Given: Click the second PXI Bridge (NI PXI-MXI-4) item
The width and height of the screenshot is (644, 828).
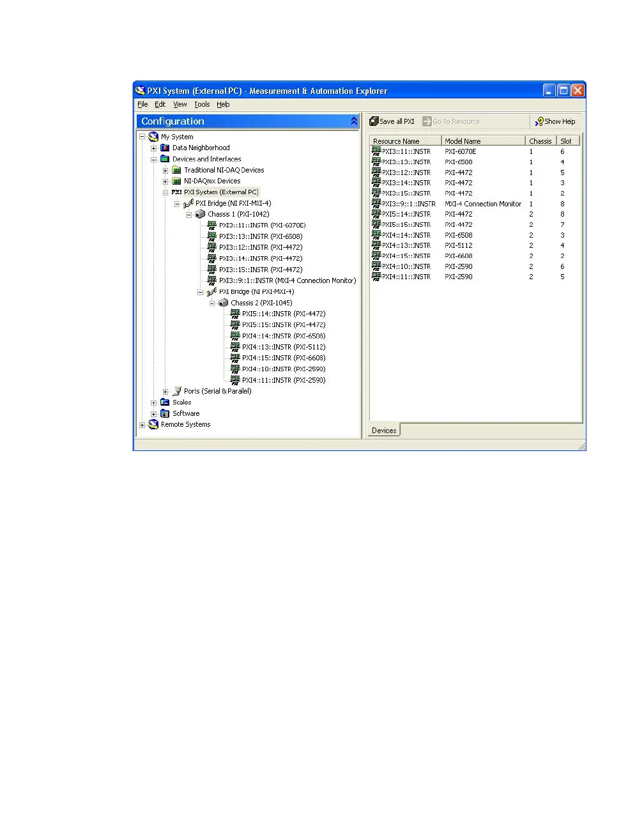Looking at the screenshot, I should click(x=257, y=291).
